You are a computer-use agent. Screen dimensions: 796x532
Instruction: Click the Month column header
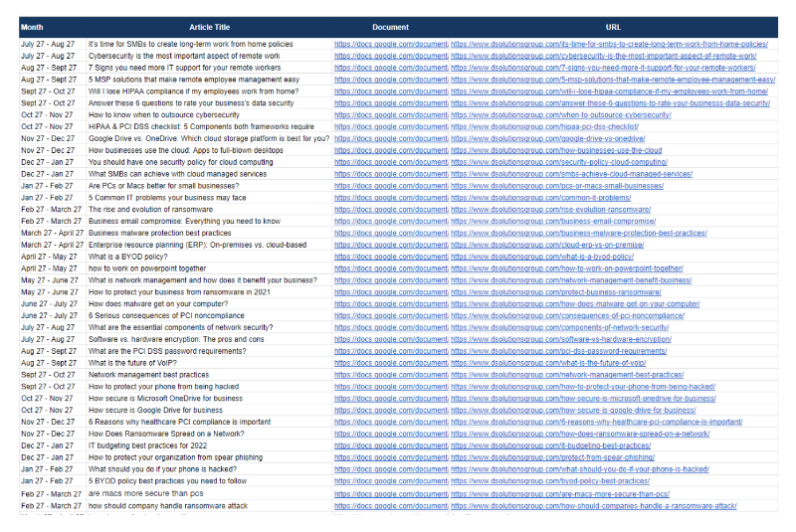pyautogui.click(x=32, y=28)
